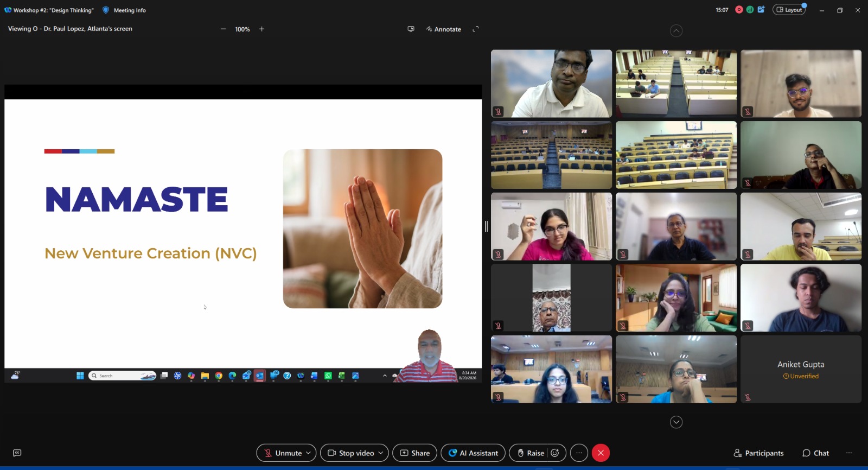Click the HP icon in shared taskbar
868x470 pixels.
point(177,376)
